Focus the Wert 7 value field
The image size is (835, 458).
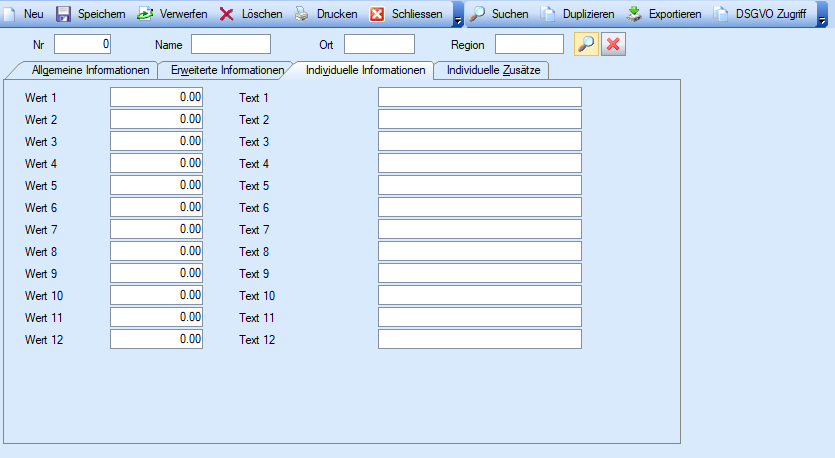pos(157,230)
